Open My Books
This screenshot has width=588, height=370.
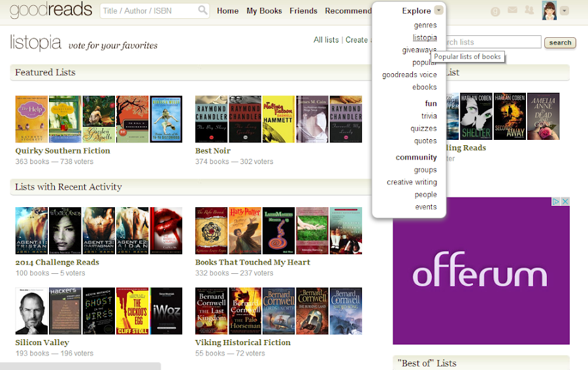(264, 11)
